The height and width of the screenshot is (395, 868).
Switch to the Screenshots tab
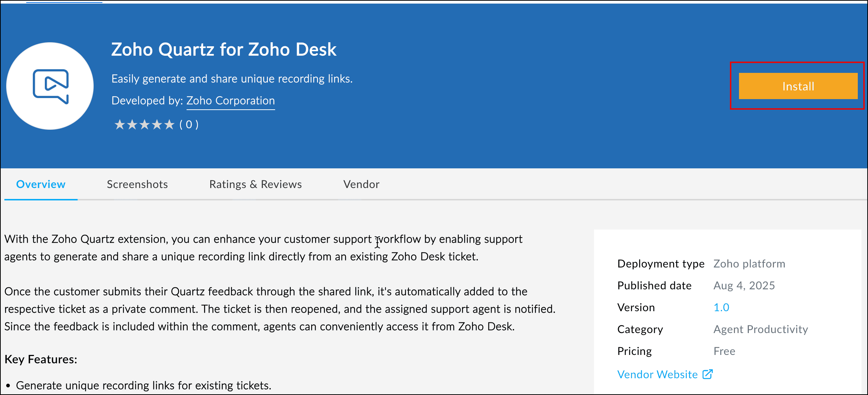click(137, 184)
